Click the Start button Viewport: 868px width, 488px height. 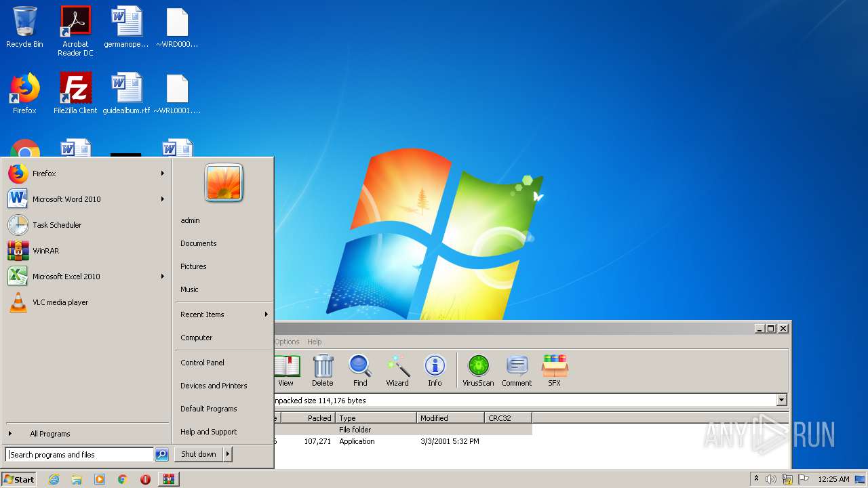coord(19,479)
